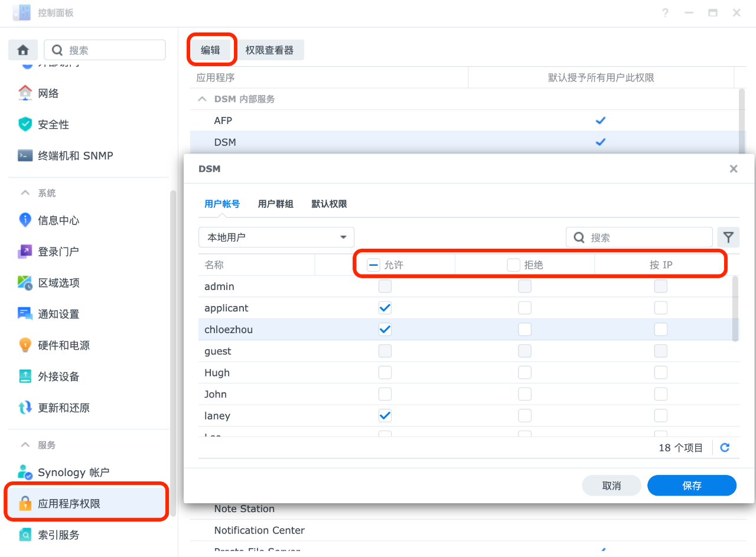Open the 本地用户 dropdown
Screen dimensions: 756x557
pos(276,237)
